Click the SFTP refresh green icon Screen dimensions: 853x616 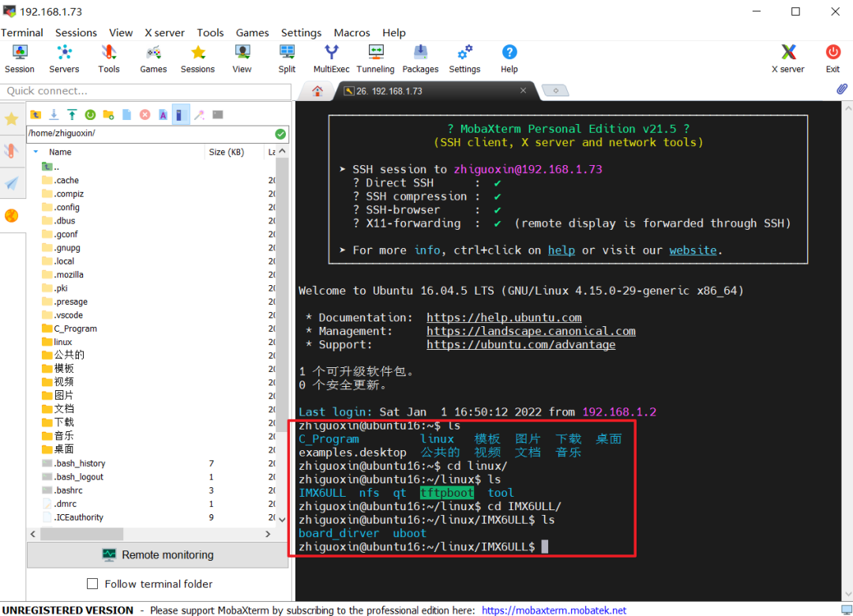pyautogui.click(x=90, y=115)
